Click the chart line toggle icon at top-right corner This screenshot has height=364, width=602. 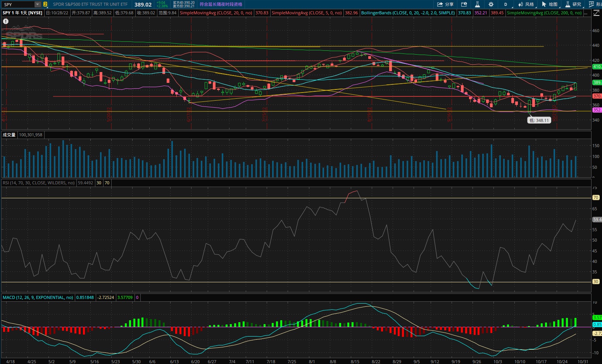[597, 13]
